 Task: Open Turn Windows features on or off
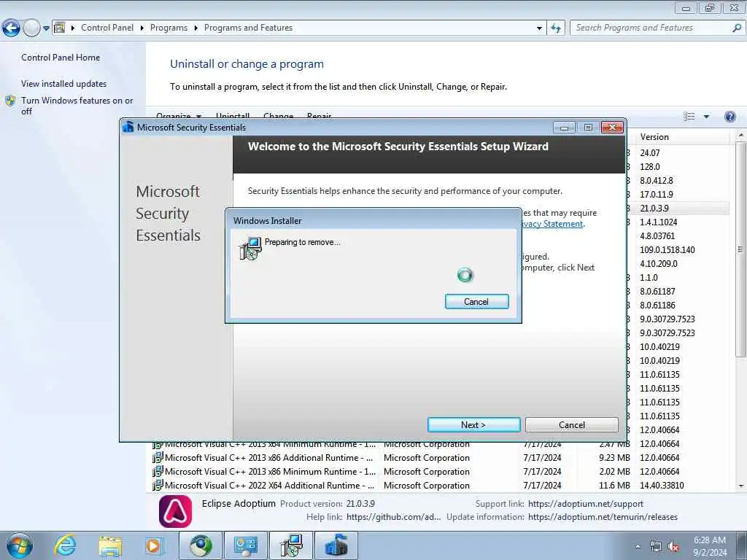pos(77,106)
